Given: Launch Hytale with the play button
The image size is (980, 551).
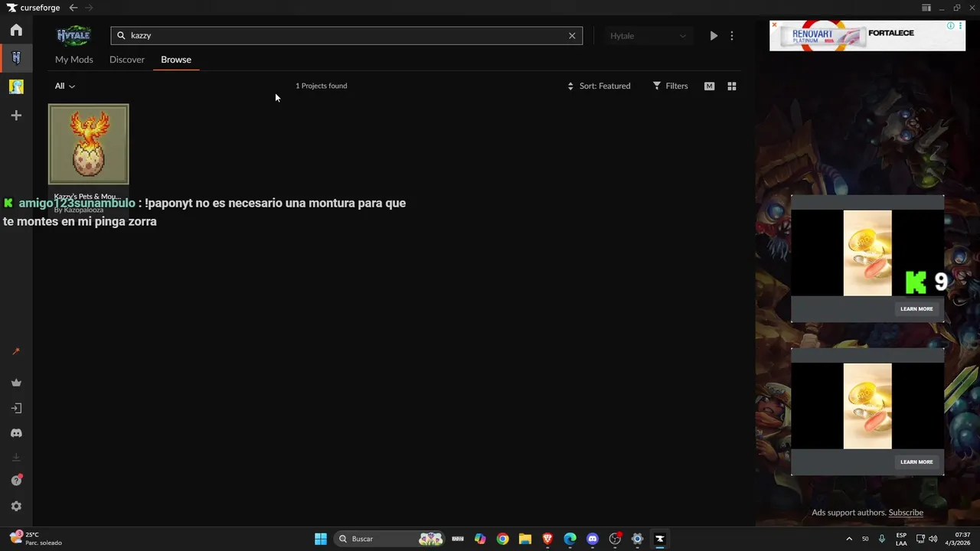Looking at the screenshot, I should click(714, 35).
